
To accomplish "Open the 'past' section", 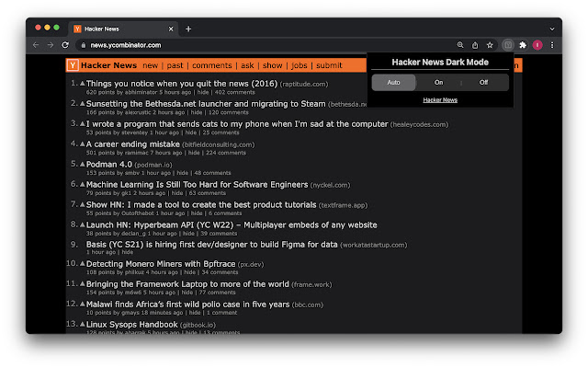I will pyautogui.click(x=175, y=65).
